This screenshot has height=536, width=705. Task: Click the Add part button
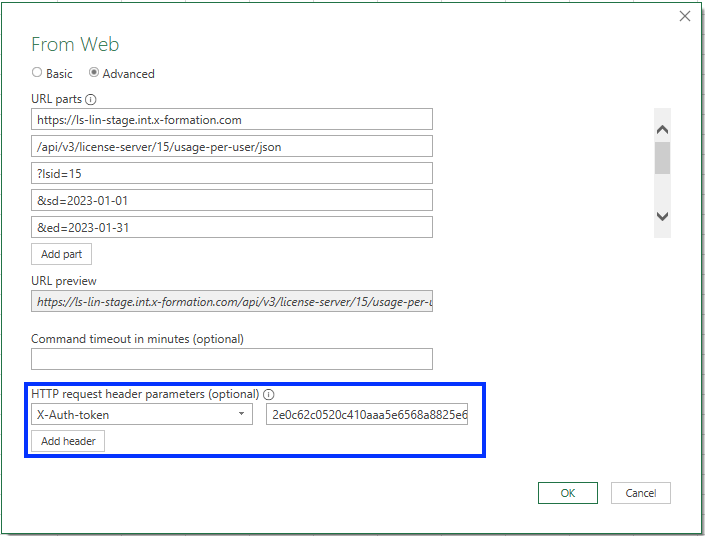click(62, 254)
